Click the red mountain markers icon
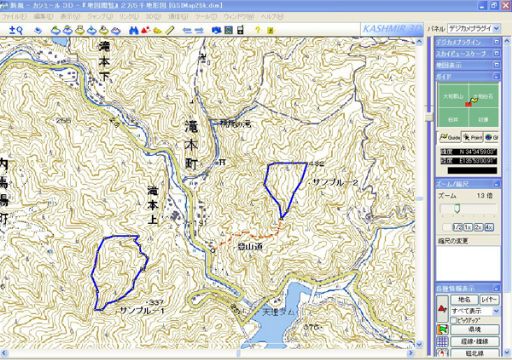Screen dimensions: 512x360 point(145,30)
